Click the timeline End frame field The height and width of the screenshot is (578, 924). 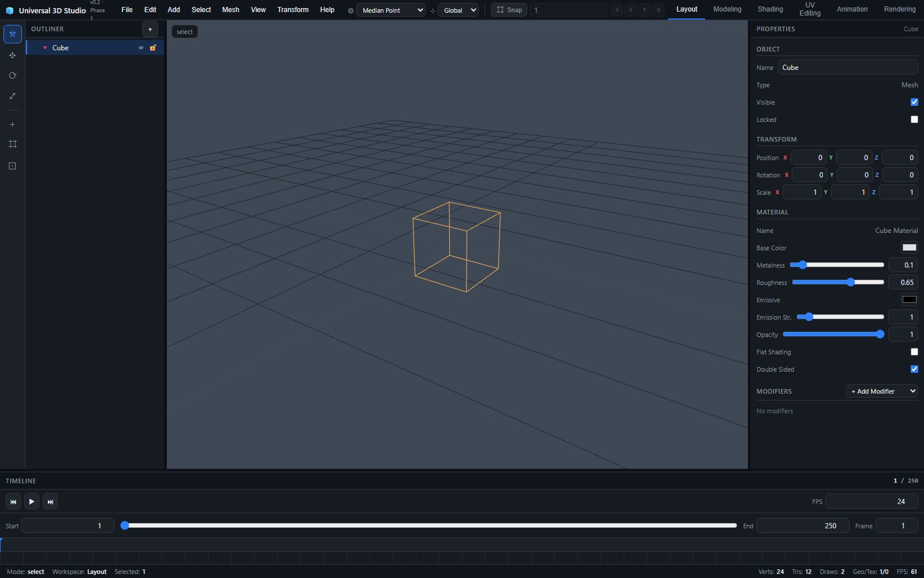click(x=803, y=525)
